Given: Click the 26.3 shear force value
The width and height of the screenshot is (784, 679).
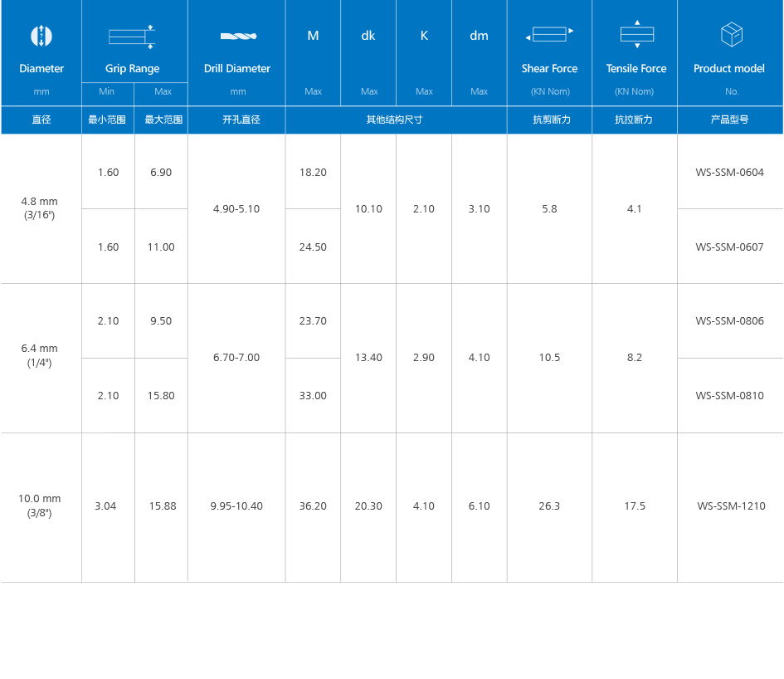Looking at the screenshot, I should click(549, 506).
